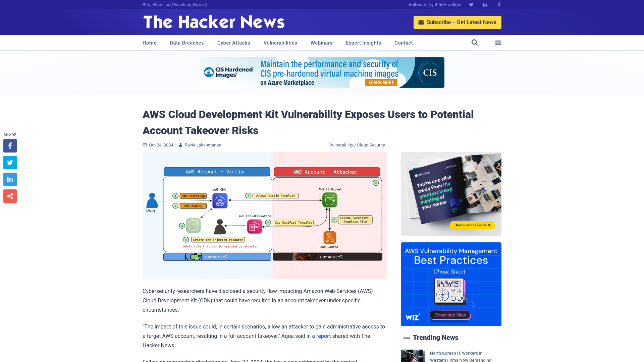The image size is (644, 362).
Task: Click the Facebook share icon
Action: click(10, 145)
